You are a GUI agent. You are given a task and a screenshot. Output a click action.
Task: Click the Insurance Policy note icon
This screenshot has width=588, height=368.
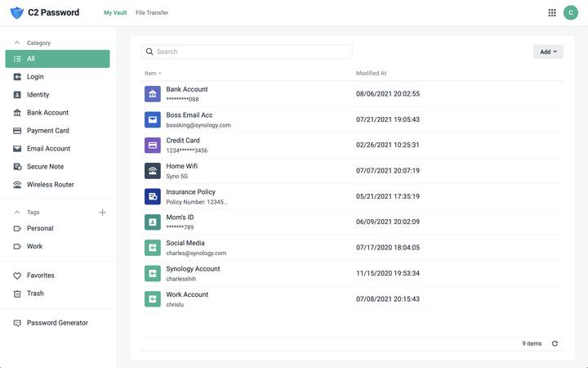point(152,196)
